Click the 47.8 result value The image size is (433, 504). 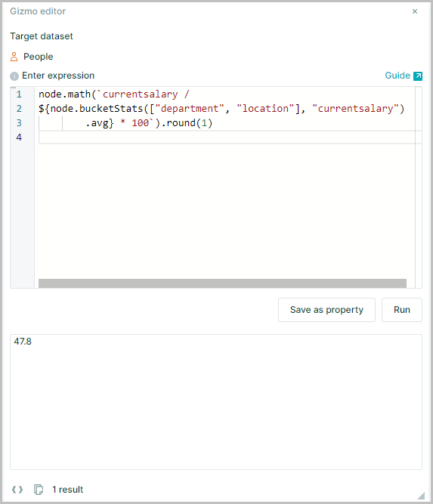tap(23, 342)
